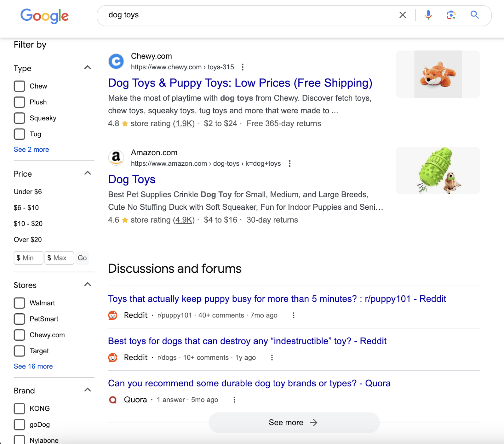
Task: Click the Google logo
Action: click(x=44, y=16)
